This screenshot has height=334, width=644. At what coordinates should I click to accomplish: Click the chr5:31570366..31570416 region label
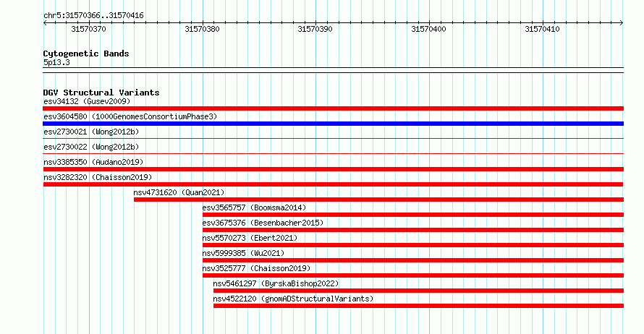point(93,15)
